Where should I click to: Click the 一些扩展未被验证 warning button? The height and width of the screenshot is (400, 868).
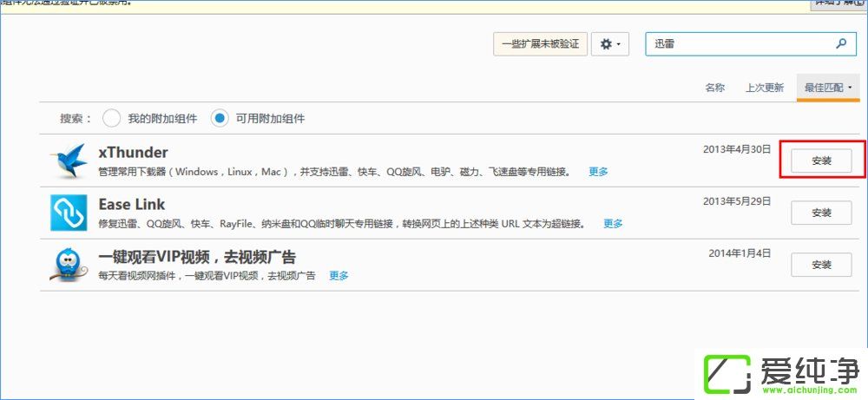tap(541, 44)
